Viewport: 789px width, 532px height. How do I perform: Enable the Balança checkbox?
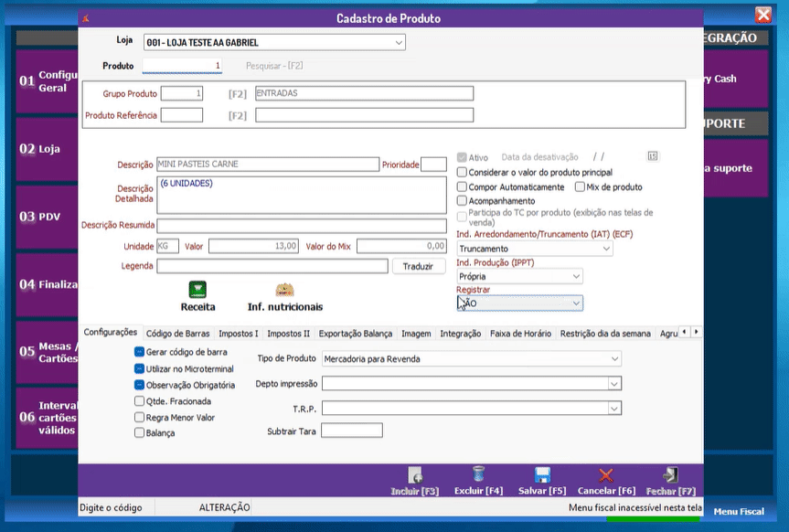pyautogui.click(x=139, y=433)
